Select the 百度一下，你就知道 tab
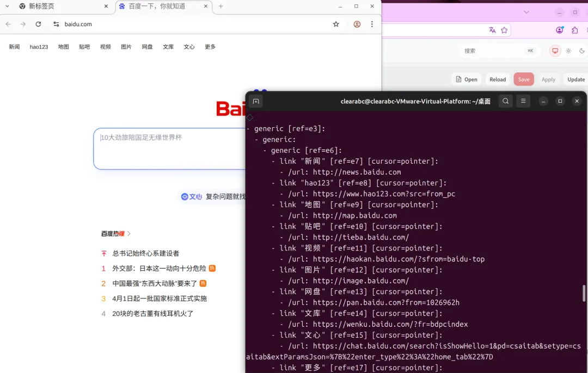 click(x=163, y=7)
